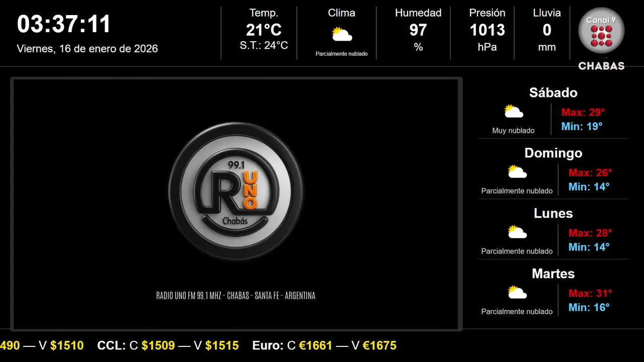Click Martes forecast weather icon
Screen dimensions: 644x362
[x=517, y=293]
